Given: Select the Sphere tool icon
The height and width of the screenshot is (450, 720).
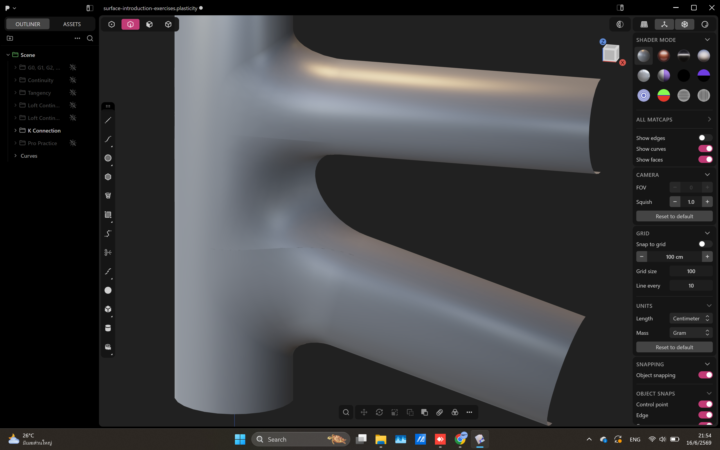Looking at the screenshot, I should tap(108, 290).
